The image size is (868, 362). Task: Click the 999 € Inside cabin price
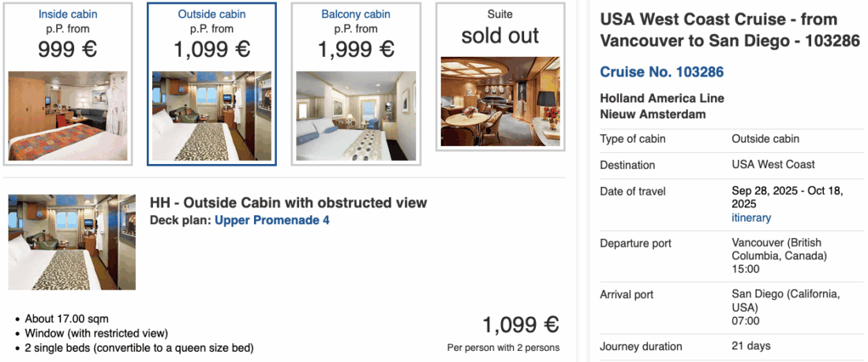coord(68,49)
